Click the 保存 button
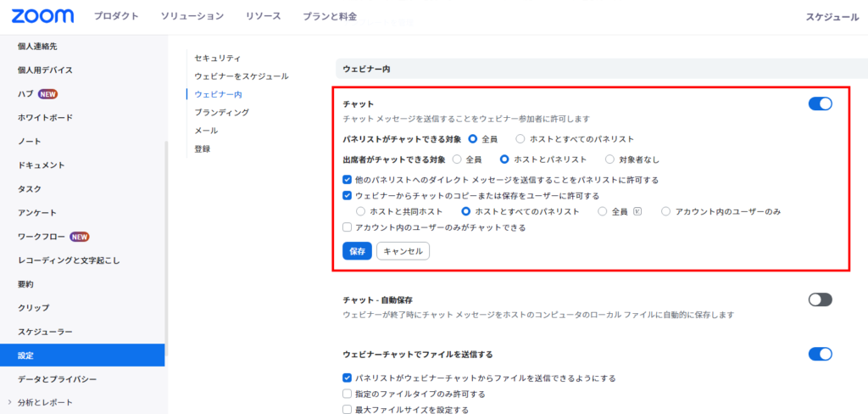 (357, 251)
